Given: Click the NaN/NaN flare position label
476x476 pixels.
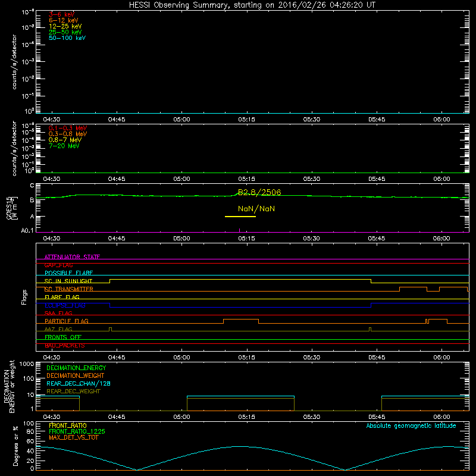Looking at the screenshot, I should pos(256,209).
